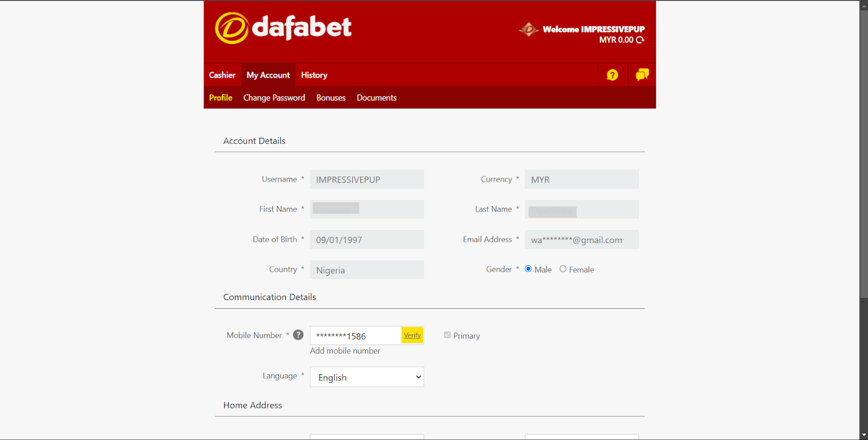Open the live chat bubbles icon

tap(642, 75)
